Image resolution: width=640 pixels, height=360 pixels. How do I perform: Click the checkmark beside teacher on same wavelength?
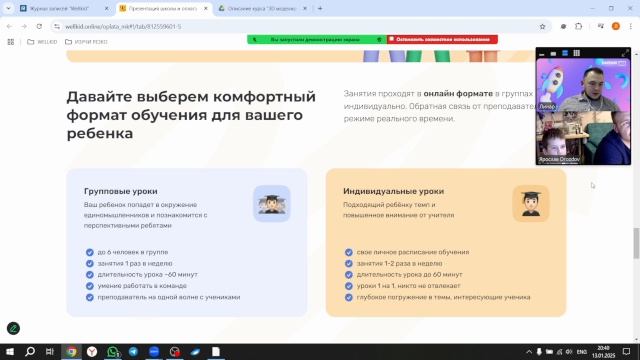(x=90, y=298)
